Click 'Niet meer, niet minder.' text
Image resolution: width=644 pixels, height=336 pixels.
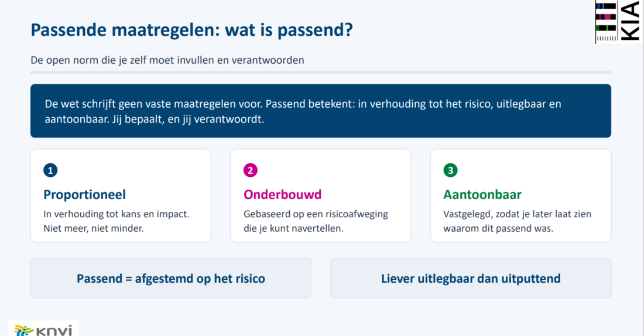pos(94,228)
